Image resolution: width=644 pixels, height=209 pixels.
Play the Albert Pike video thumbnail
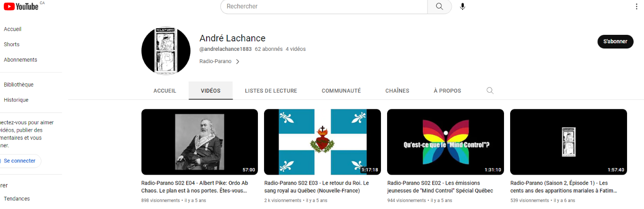[199, 142]
